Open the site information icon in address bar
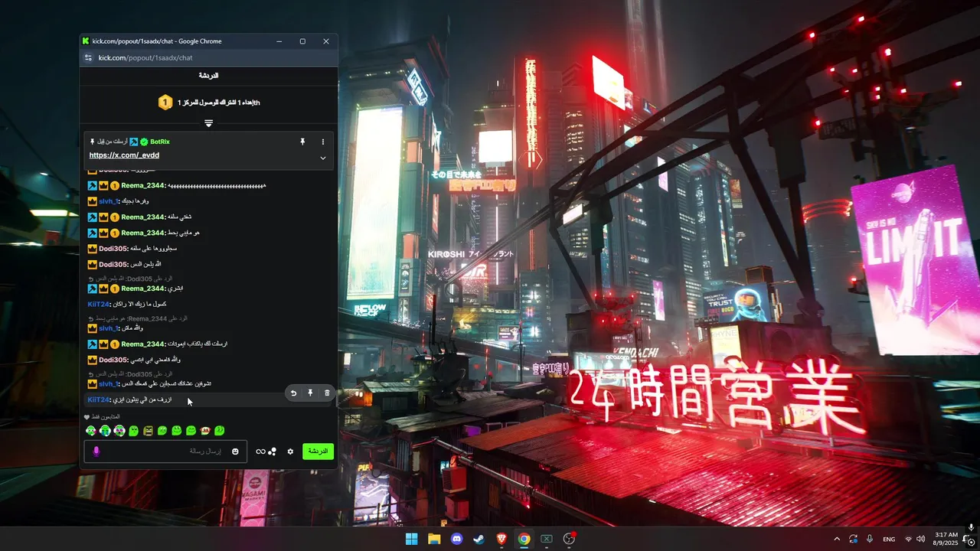This screenshot has width=980, height=551. (89, 57)
